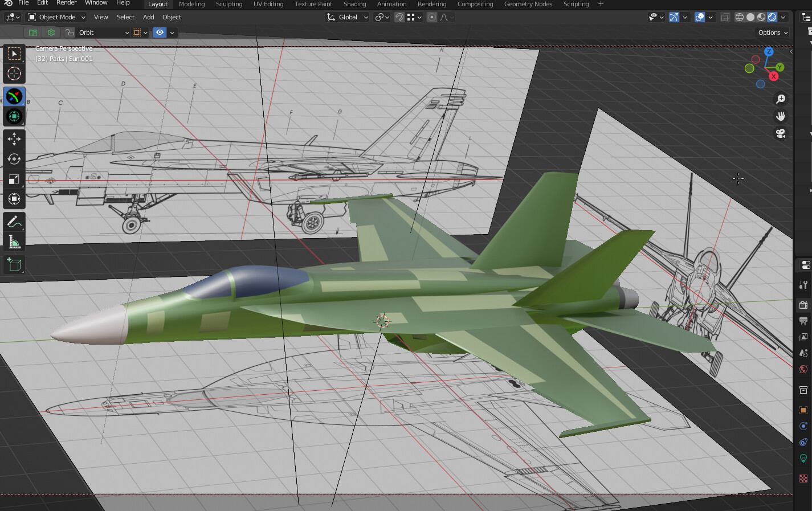Open the gizmo options dropdown arrow
This screenshot has height=511, width=812.
point(685,17)
